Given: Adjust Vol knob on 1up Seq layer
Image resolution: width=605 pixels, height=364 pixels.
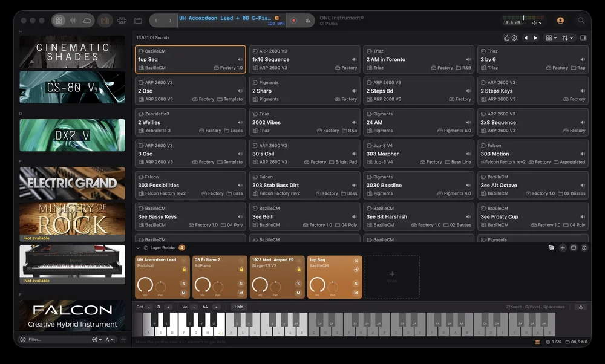Looking at the screenshot, I should 317,285.
